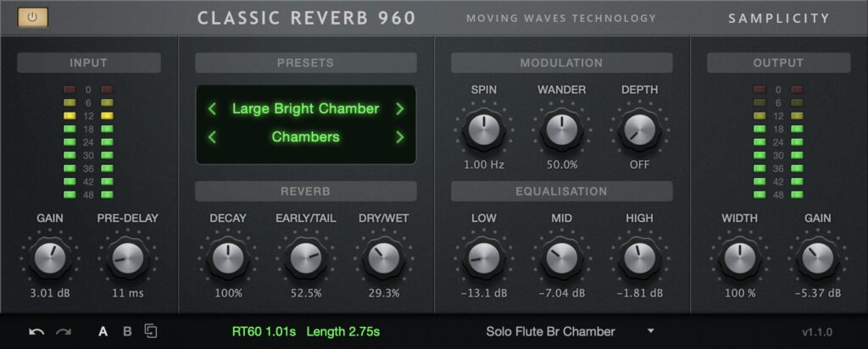Click the REVERB section header
Image resolution: width=868 pixels, height=349 pixels.
pos(305,191)
